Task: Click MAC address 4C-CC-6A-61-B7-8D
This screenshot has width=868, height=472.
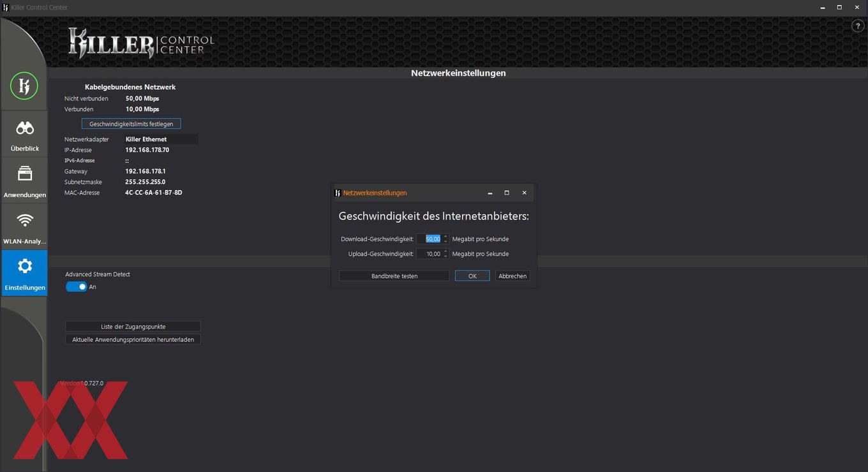Action: (154, 193)
